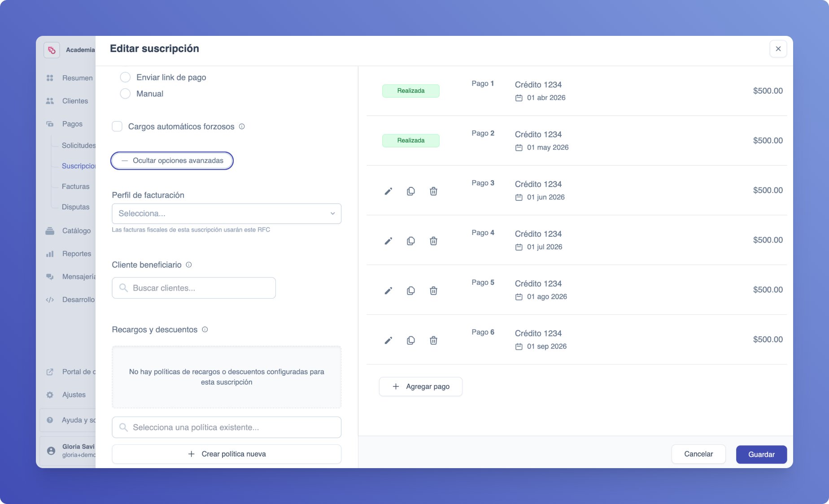Viewport: 829px width, 504px height.
Task: Delete Pago 3 with trash icon
Action: [x=433, y=191]
